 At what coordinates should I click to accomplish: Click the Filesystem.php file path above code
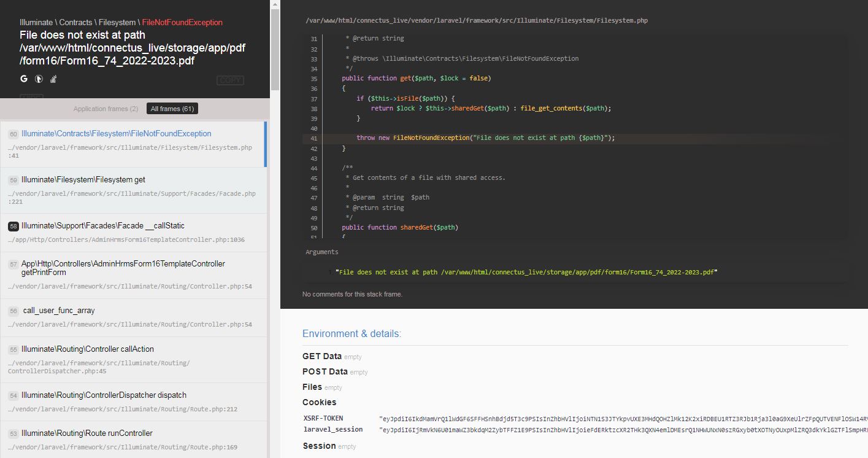[477, 21]
